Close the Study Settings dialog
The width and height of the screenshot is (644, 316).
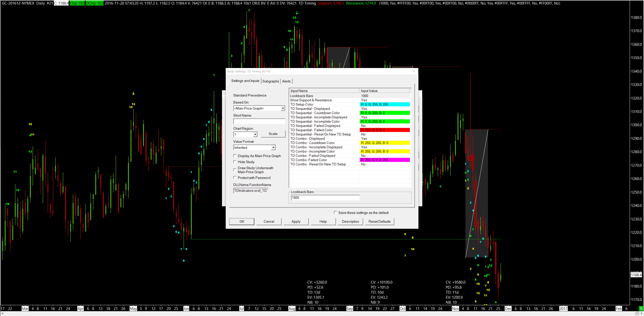(x=414, y=71)
